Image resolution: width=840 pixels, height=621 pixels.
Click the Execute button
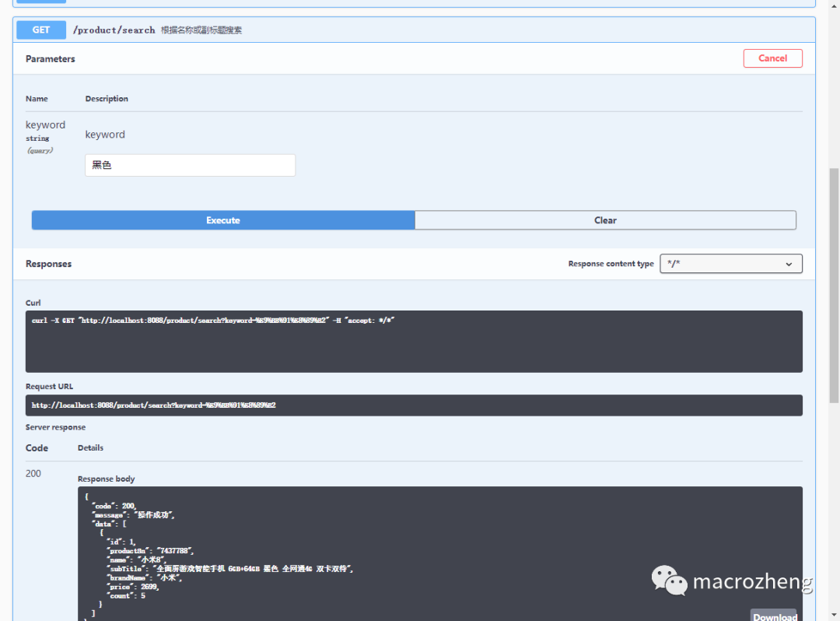[x=223, y=220]
